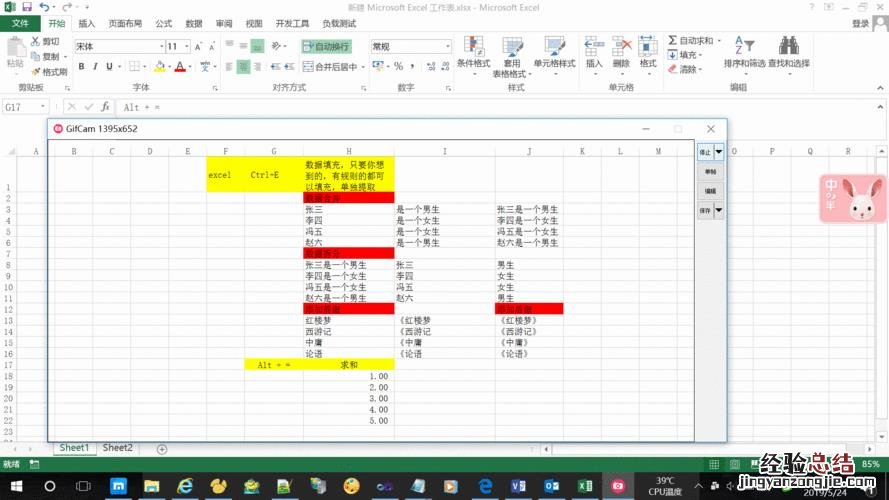Increase the font size with large A
The height and width of the screenshot is (500, 889).
pos(198,46)
